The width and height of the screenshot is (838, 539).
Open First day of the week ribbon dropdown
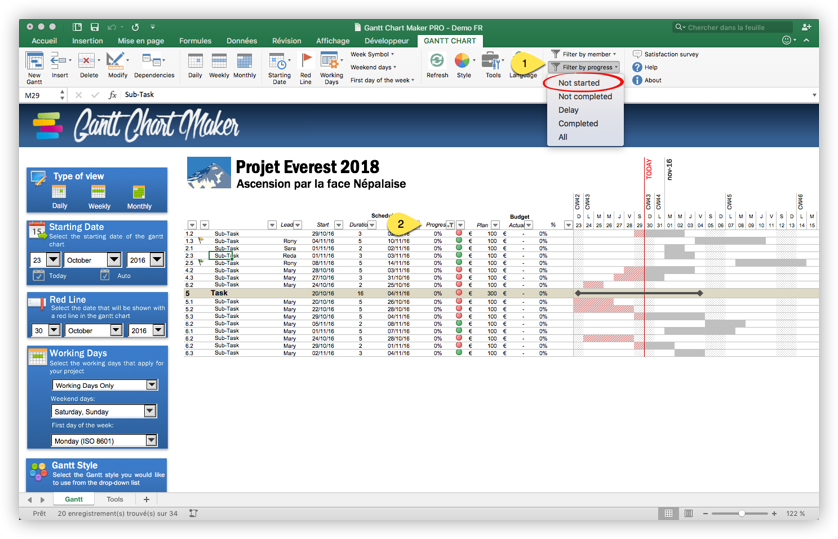click(x=382, y=80)
